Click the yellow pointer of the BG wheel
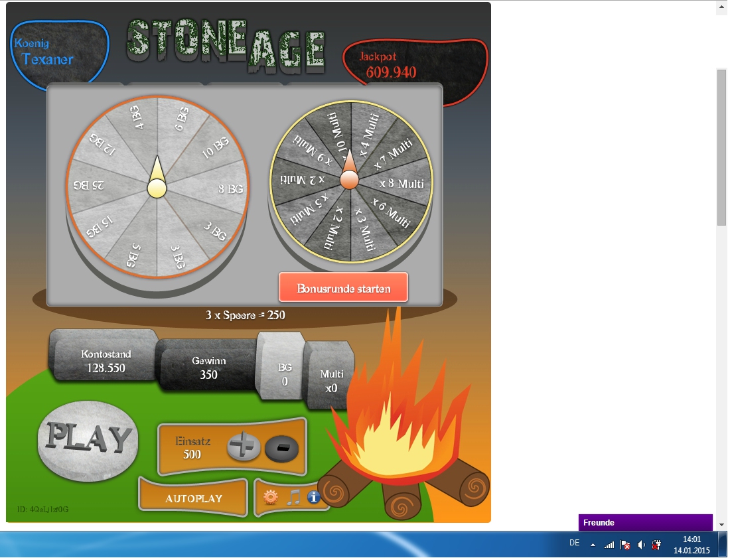The image size is (730, 560). pyautogui.click(x=157, y=178)
